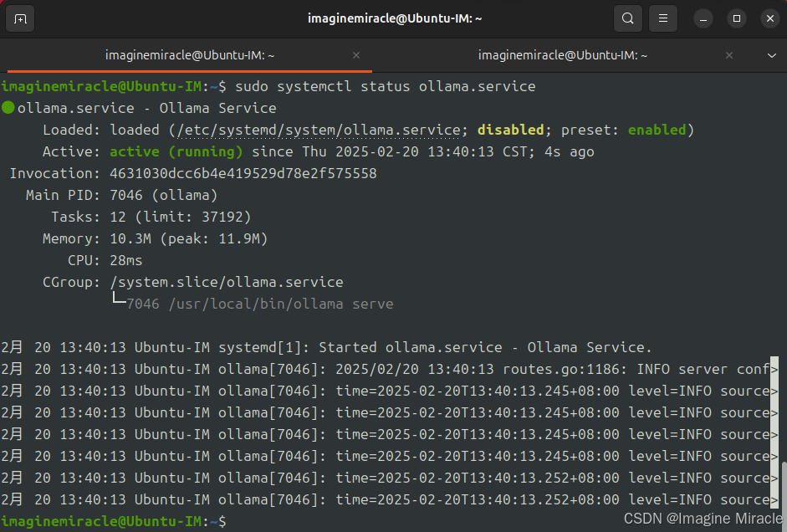The image size is (787, 532).
Task: Click the 'Tasks: 12 (limit: 37192)' line
Action: pos(151,217)
